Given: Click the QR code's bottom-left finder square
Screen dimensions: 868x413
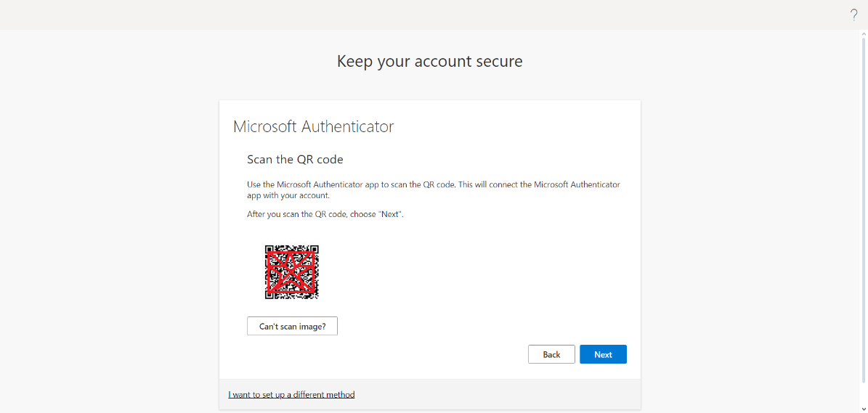Looking at the screenshot, I should coord(269,295).
